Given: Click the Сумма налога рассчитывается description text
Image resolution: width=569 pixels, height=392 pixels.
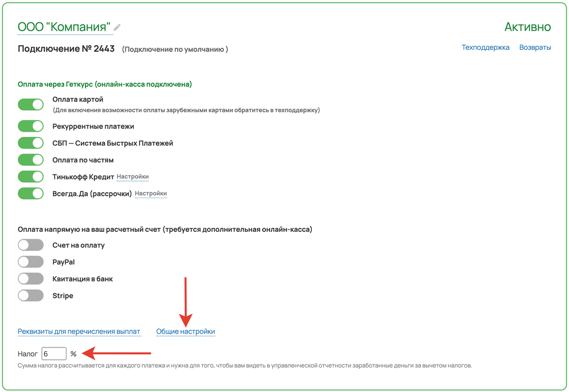Looking at the screenshot, I should (245, 365).
